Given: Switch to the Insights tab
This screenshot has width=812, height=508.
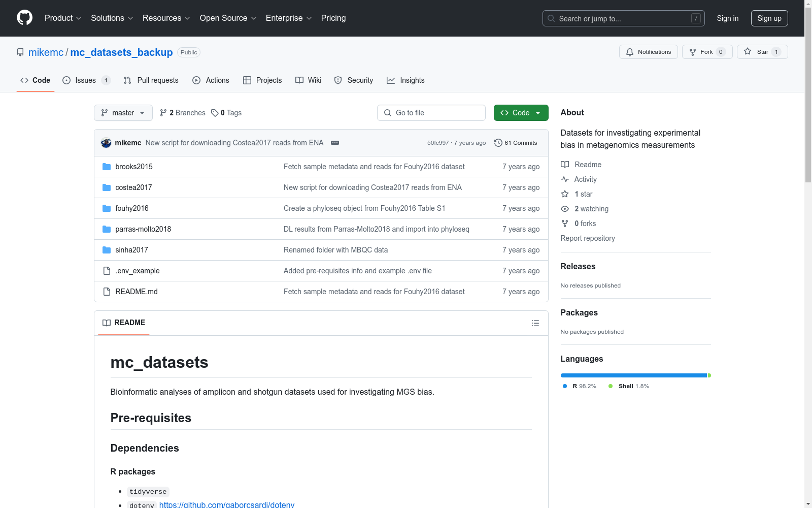Looking at the screenshot, I should (x=405, y=80).
